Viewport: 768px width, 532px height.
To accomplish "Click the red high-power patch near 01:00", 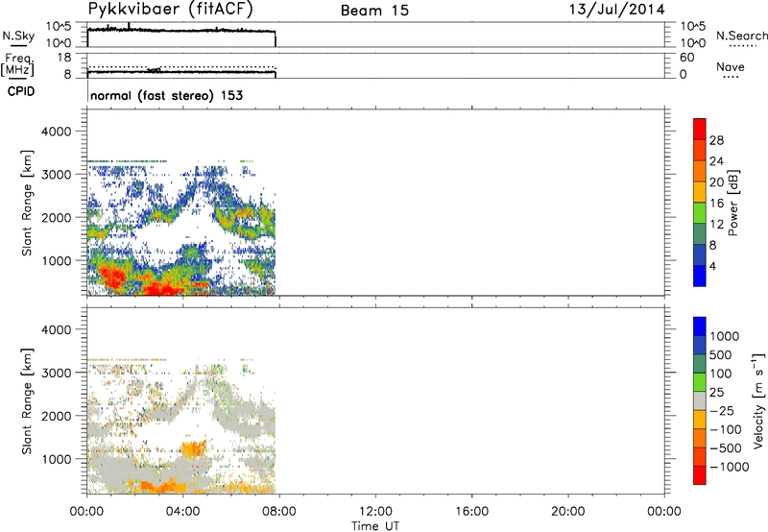I will coord(111,275).
